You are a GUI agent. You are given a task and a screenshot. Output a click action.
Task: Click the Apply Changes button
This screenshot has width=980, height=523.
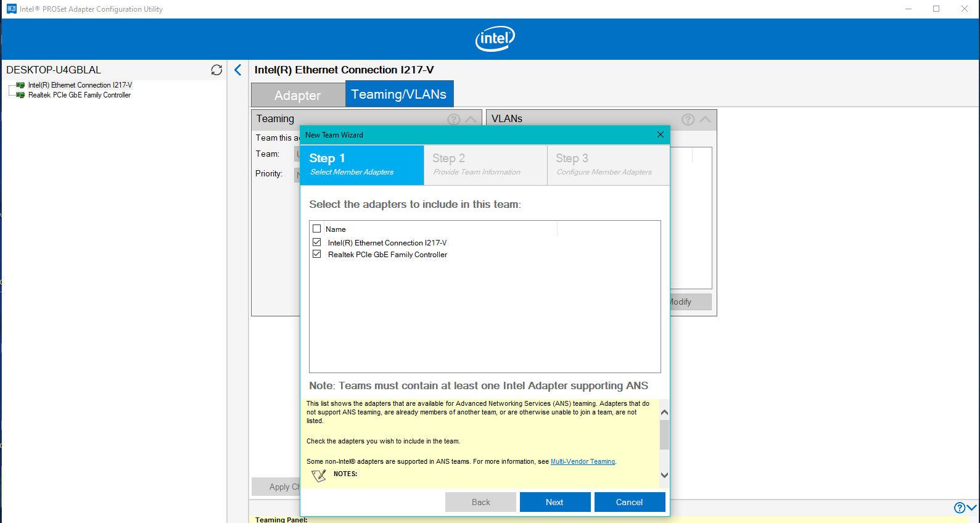pyautogui.click(x=276, y=487)
